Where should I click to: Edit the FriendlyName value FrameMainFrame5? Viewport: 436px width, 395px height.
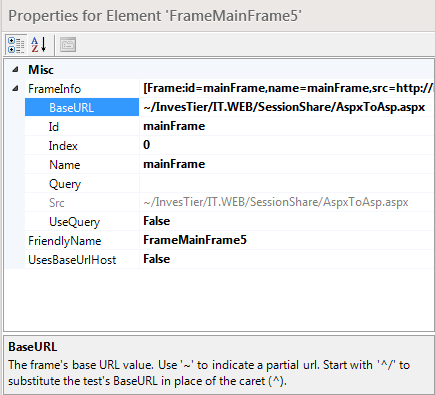tap(195, 240)
